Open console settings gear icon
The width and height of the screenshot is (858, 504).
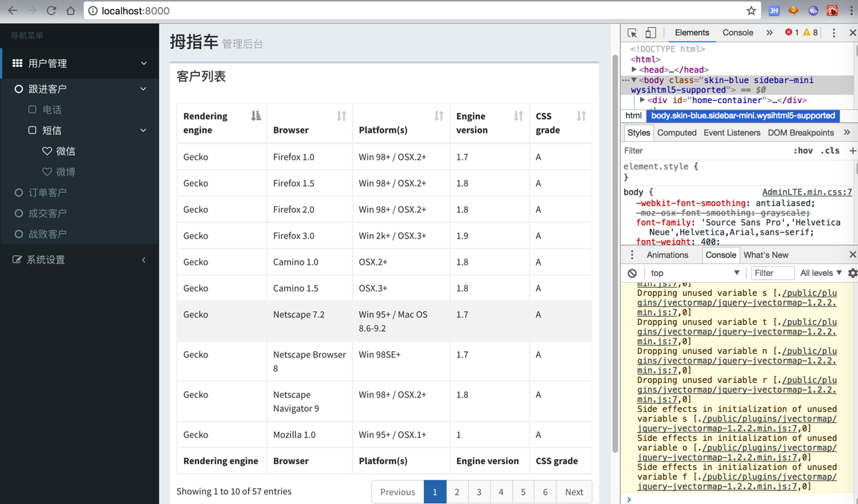point(852,273)
